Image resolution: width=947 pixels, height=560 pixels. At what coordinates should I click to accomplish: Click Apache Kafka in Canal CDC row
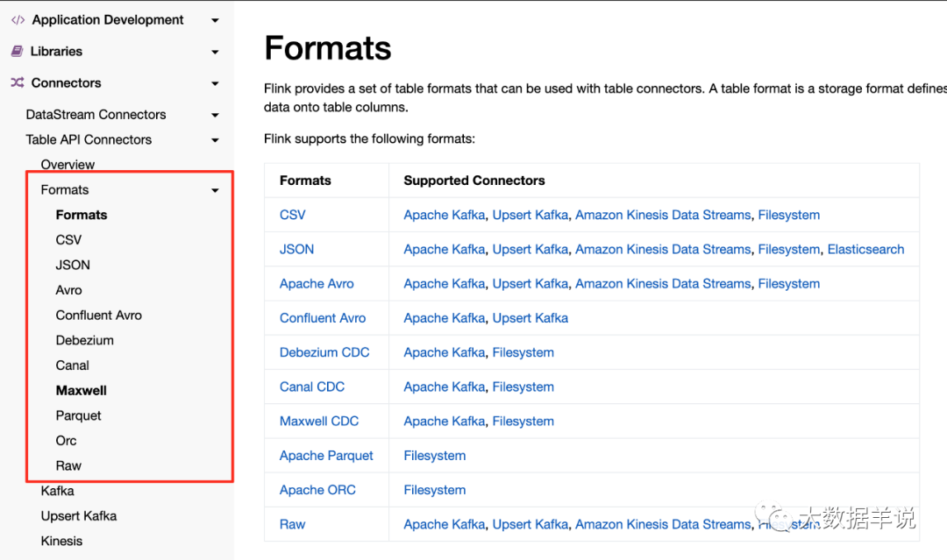click(x=444, y=386)
